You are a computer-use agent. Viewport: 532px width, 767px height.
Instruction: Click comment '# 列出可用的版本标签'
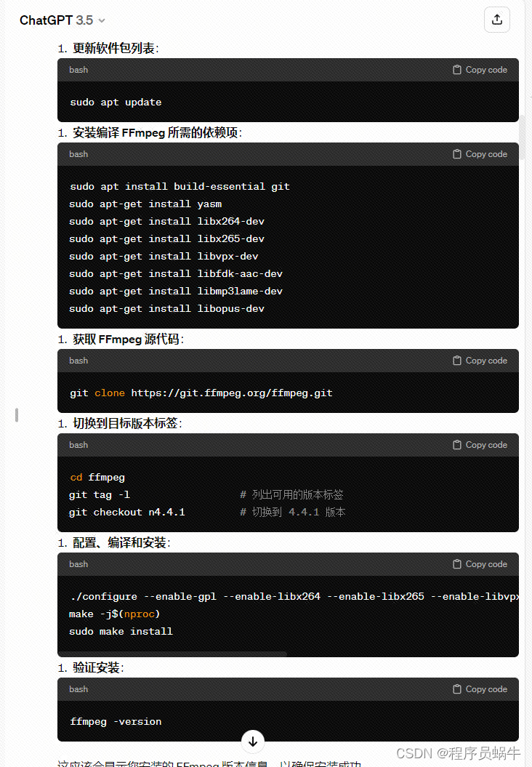pyautogui.click(x=292, y=494)
